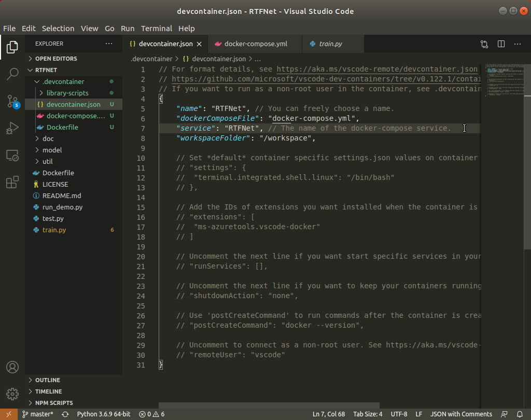Open Dockerfile inside .devcontainer folder

[x=74, y=128]
